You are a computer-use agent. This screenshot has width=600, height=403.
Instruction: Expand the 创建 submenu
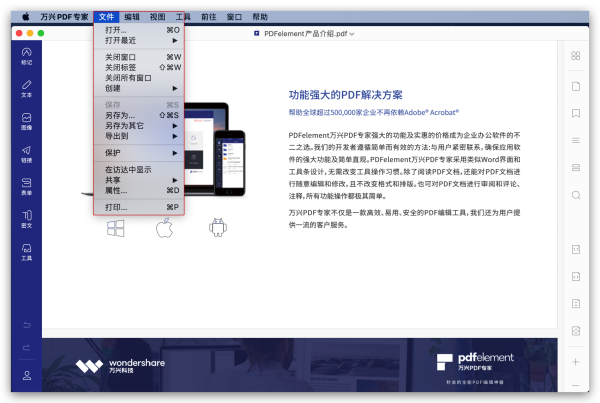139,88
